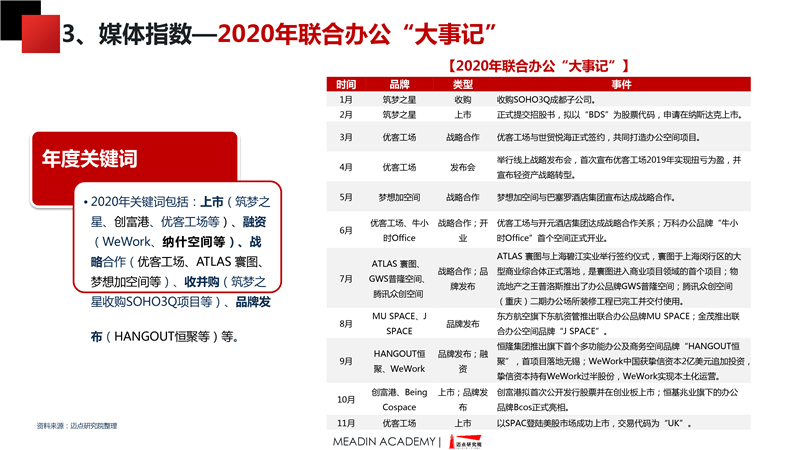Click the 创富港、Being Cospace brand cell
This screenshot has height=450, width=800.
[x=399, y=400]
